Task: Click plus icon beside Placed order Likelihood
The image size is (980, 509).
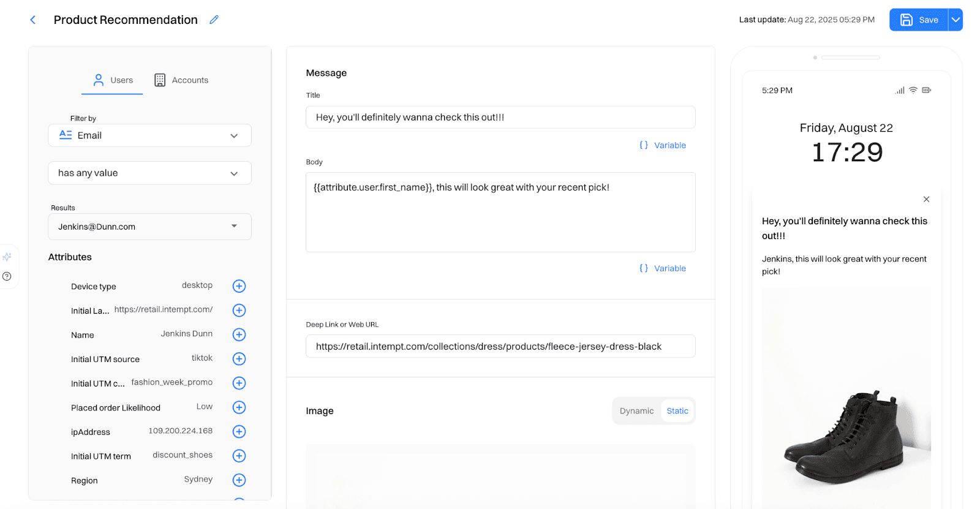Action: pyautogui.click(x=239, y=407)
